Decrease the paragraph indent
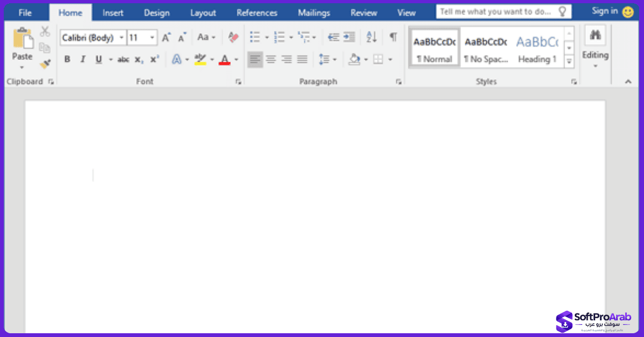644x337 pixels. 333,37
